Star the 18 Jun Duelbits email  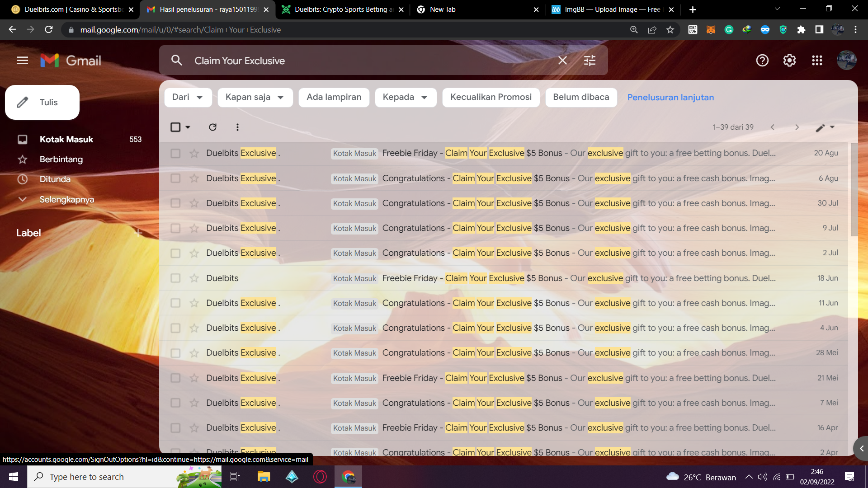pos(194,278)
